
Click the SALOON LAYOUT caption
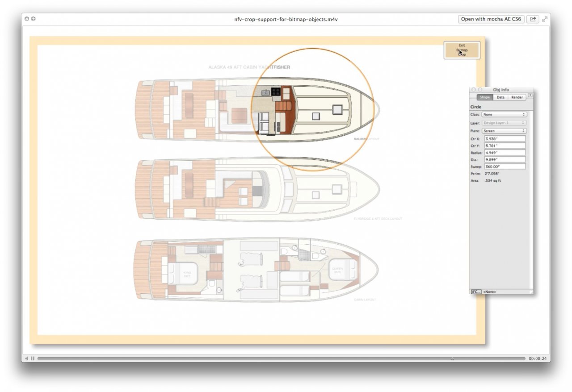[x=366, y=139]
